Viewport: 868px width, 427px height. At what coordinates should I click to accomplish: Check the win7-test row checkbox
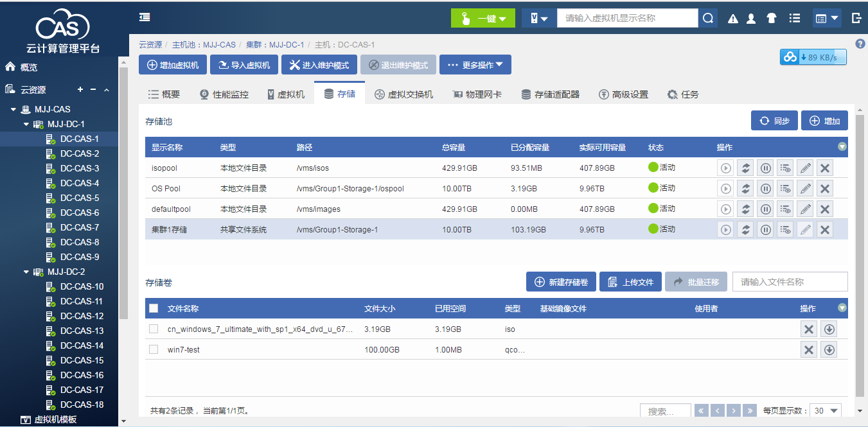[154, 349]
